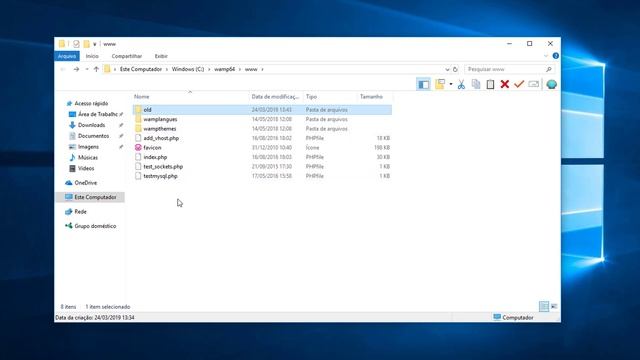Expand breadcrumb arrow after wamp64
Screen dimensions: 640x360
pos(240,69)
